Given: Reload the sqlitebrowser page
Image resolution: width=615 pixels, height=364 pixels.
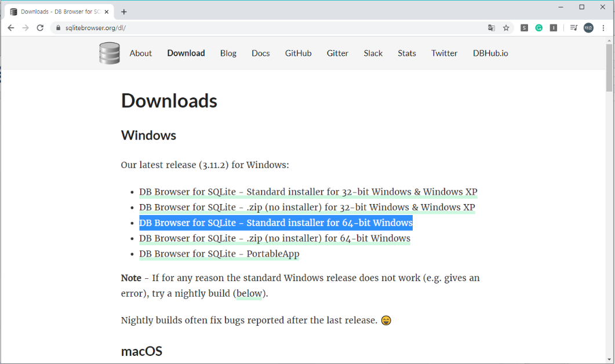Looking at the screenshot, I should pos(40,28).
